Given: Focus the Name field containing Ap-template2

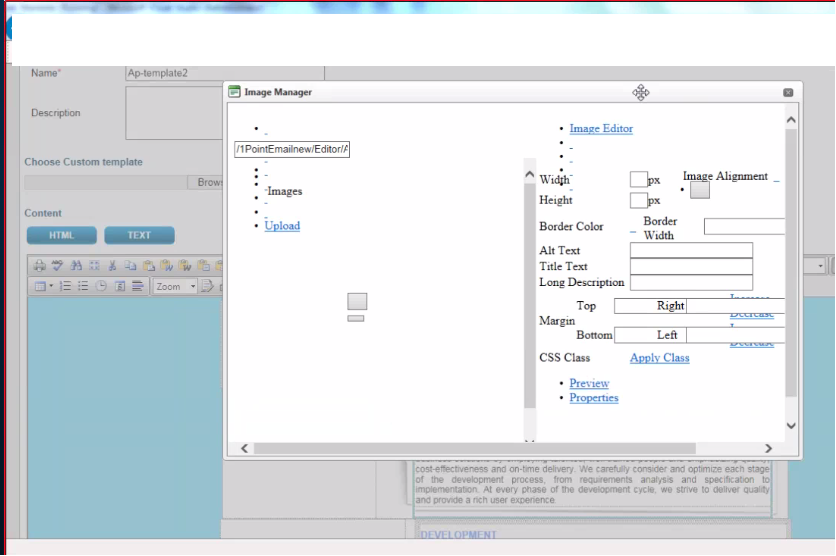Looking at the screenshot, I should (x=224, y=73).
